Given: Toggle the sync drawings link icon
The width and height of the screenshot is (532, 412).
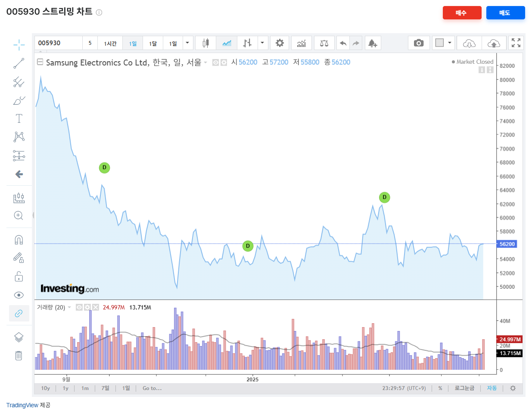Looking at the screenshot, I should pos(19,313).
